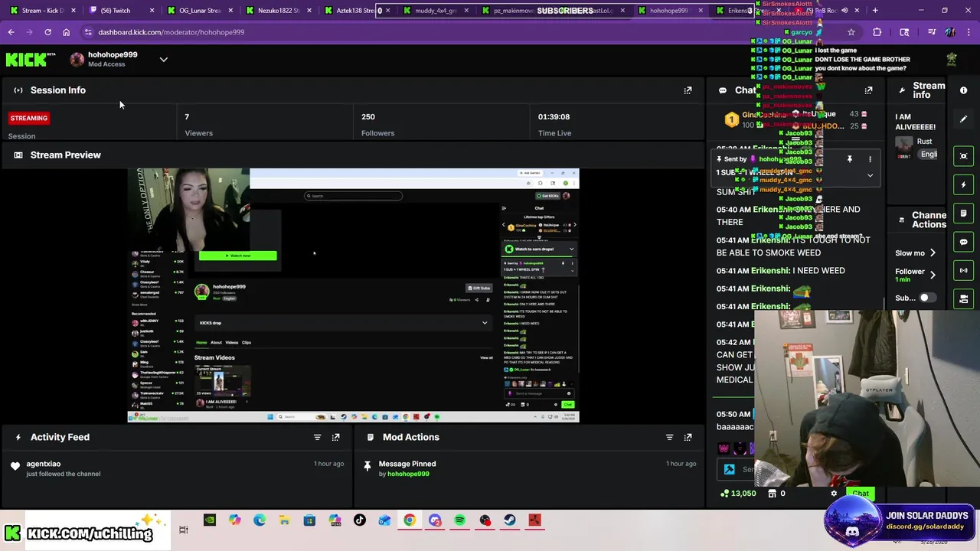980x551 pixels.
Task: Toggle the Activity Feed lightning sidebar icon
Action: point(964,184)
